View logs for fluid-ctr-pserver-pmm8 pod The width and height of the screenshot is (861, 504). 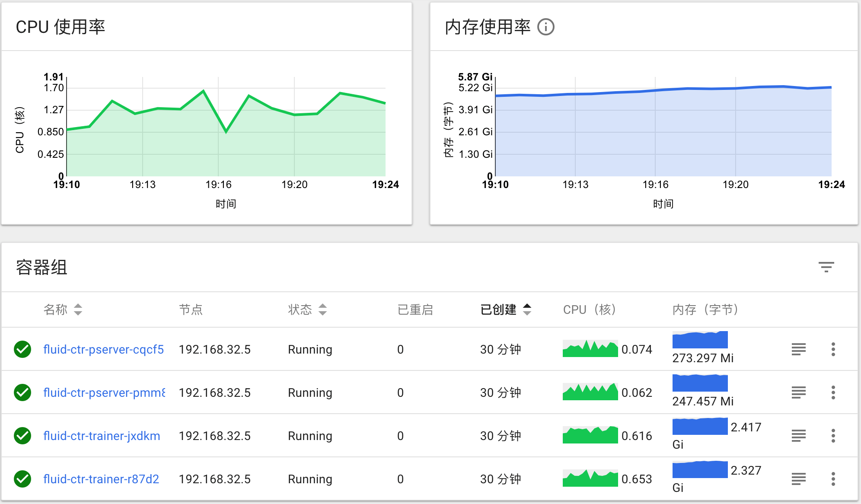798,392
